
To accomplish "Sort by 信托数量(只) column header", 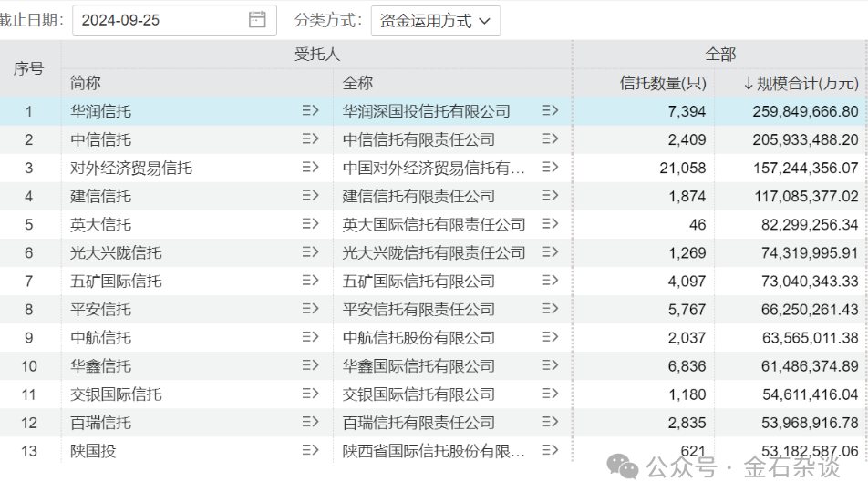I will pyautogui.click(x=663, y=83).
